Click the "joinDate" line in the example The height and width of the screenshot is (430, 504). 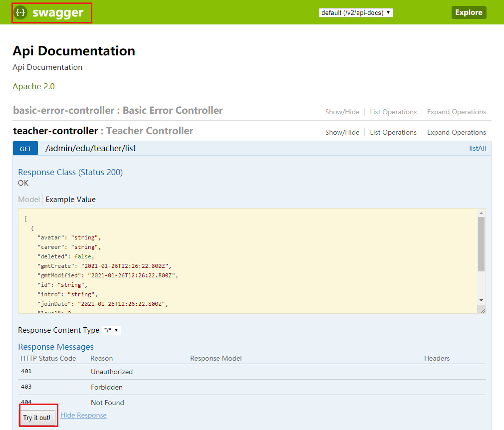click(x=103, y=304)
